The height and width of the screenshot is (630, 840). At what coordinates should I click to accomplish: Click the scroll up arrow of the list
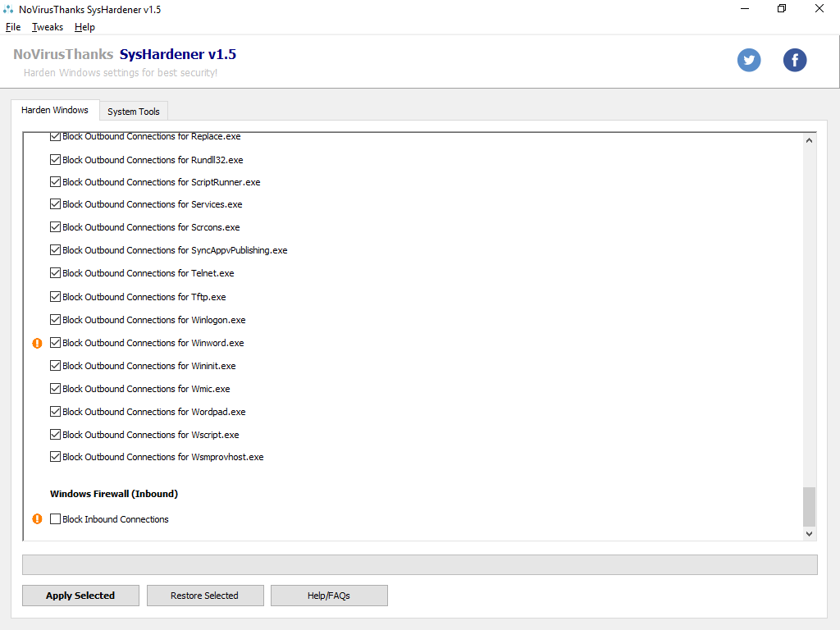pos(809,140)
